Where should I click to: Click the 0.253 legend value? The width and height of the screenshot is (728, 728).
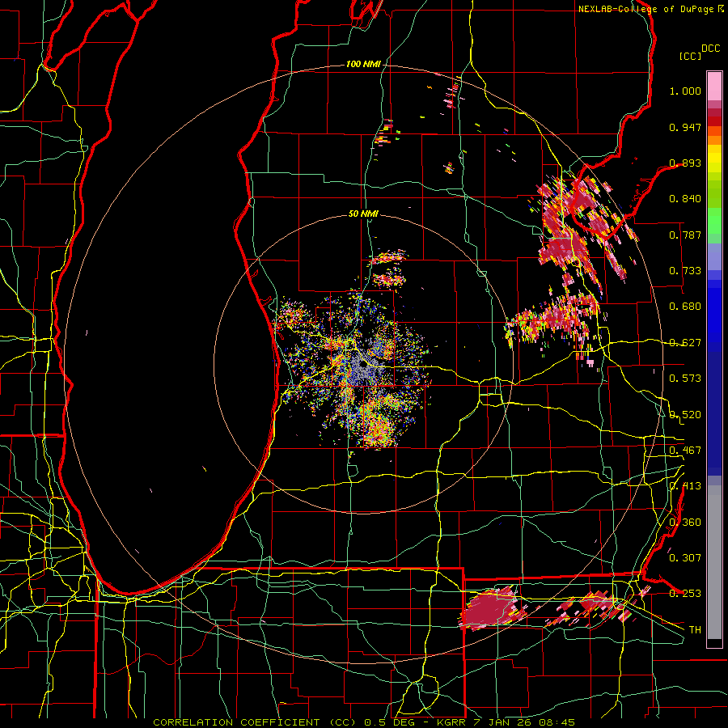click(x=685, y=594)
